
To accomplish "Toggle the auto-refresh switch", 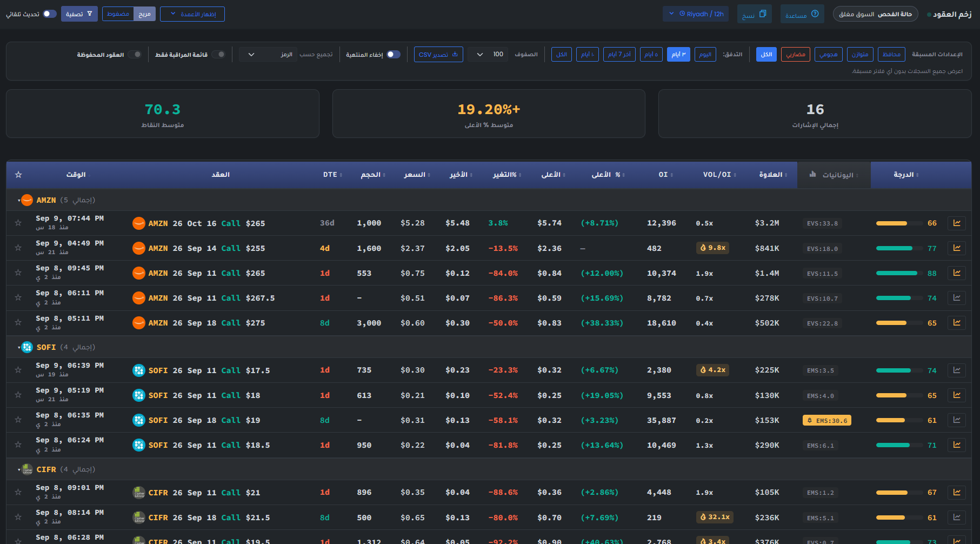I will point(50,14).
